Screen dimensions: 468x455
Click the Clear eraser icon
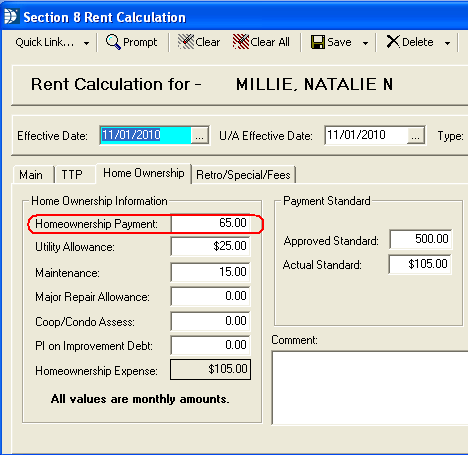186,42
